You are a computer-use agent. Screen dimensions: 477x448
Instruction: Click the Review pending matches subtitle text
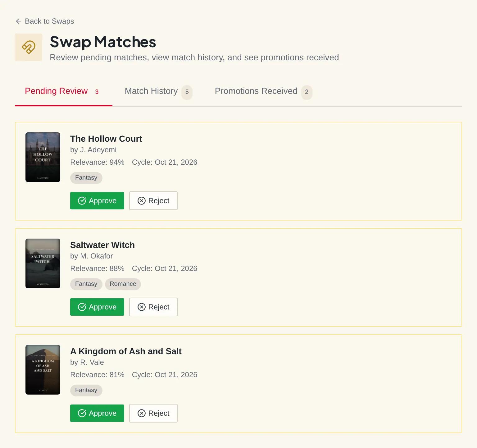(x=194, y=57)
